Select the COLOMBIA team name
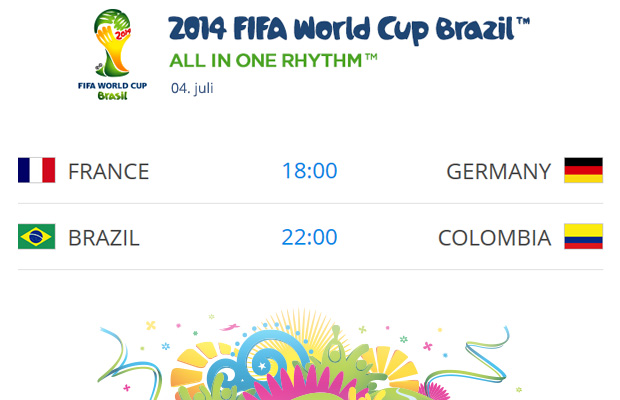620x400 pixels. click(494, 238)
